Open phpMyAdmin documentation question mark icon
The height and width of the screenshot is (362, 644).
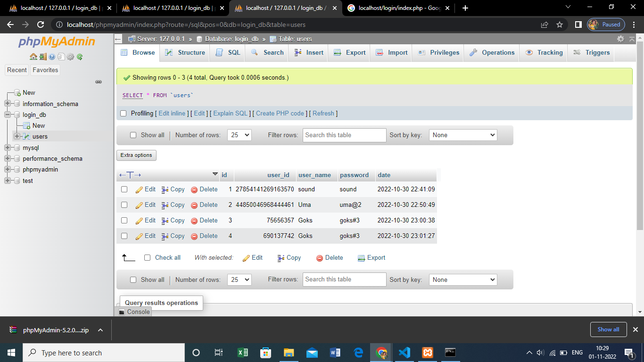coord(52,57)
